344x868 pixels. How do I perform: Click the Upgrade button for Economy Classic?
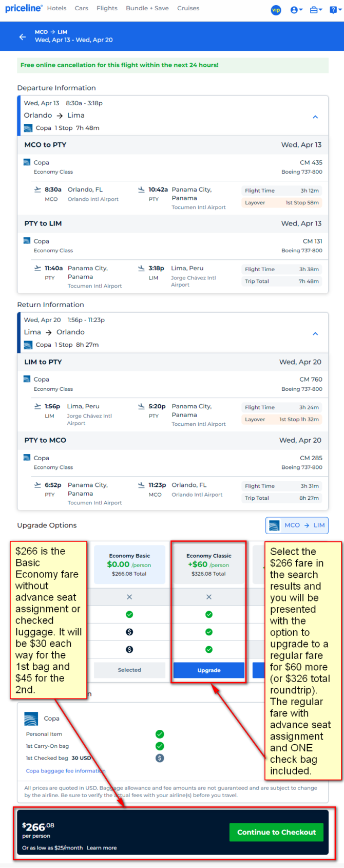[x=209, y=670]
